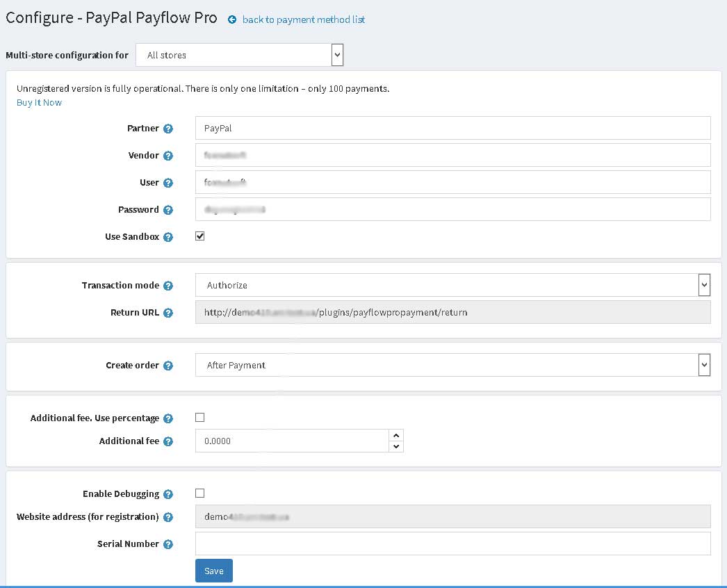Click the Multi-store configuration for label

tap(67, 55)
